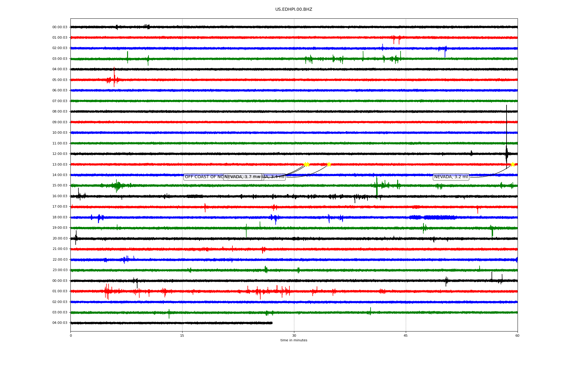Select the 15:00:03 time label
Viewport: 588px width, 368px height.
[60, 186]
